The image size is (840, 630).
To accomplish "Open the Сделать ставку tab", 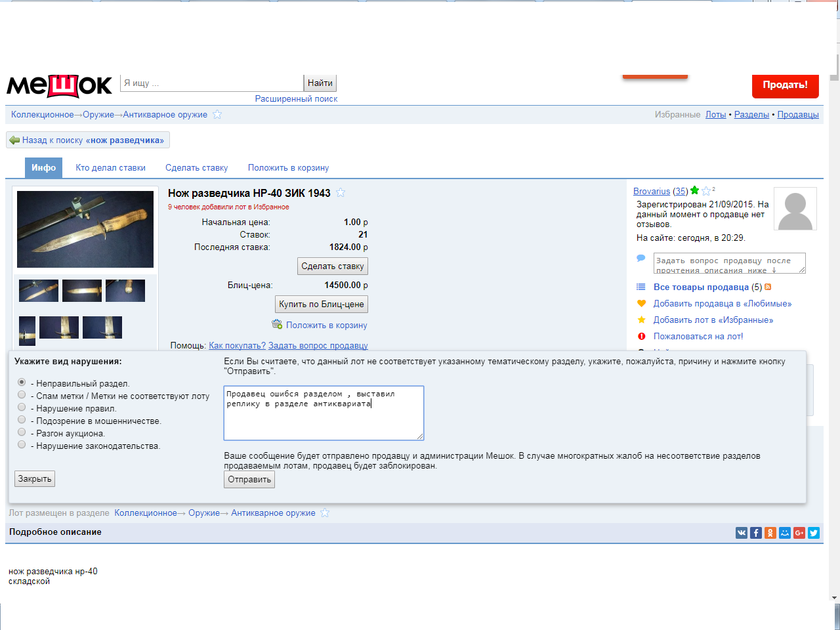I will coord(197,167).
